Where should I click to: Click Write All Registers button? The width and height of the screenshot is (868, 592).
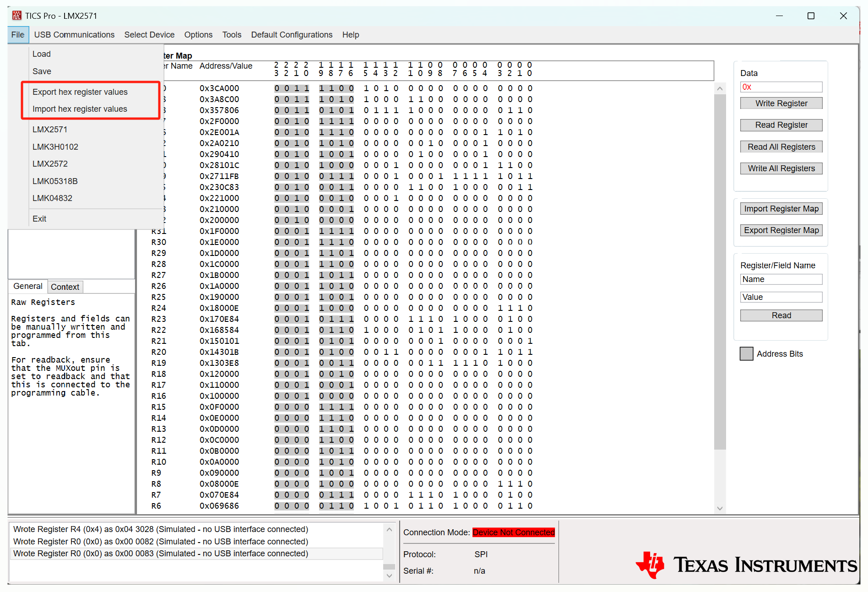click(781, 168)
